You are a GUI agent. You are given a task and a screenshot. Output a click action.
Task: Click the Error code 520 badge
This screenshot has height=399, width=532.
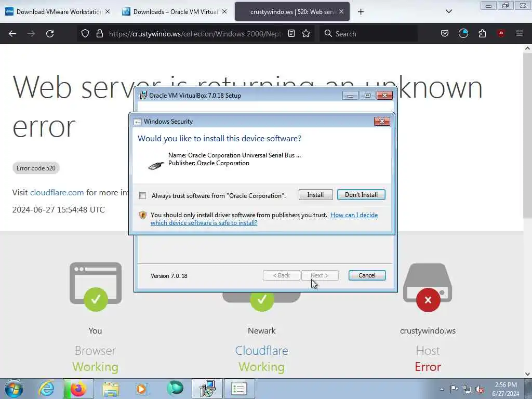click(x=36, y=168)
